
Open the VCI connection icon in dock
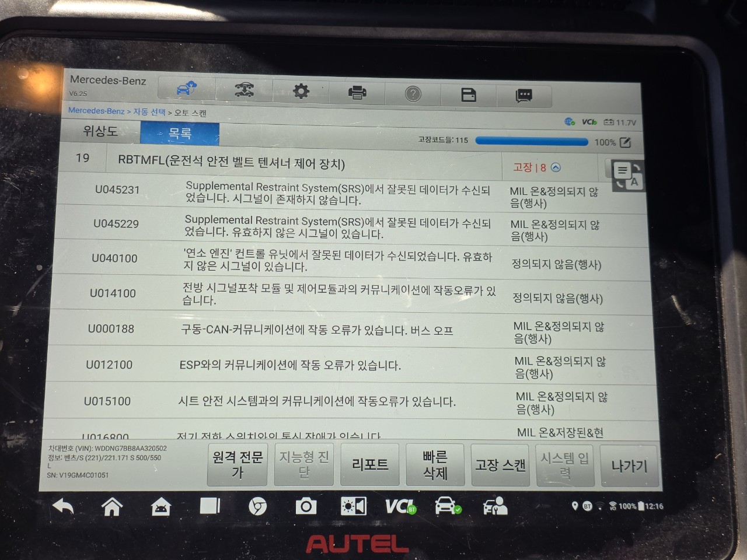tap(400, 506)
